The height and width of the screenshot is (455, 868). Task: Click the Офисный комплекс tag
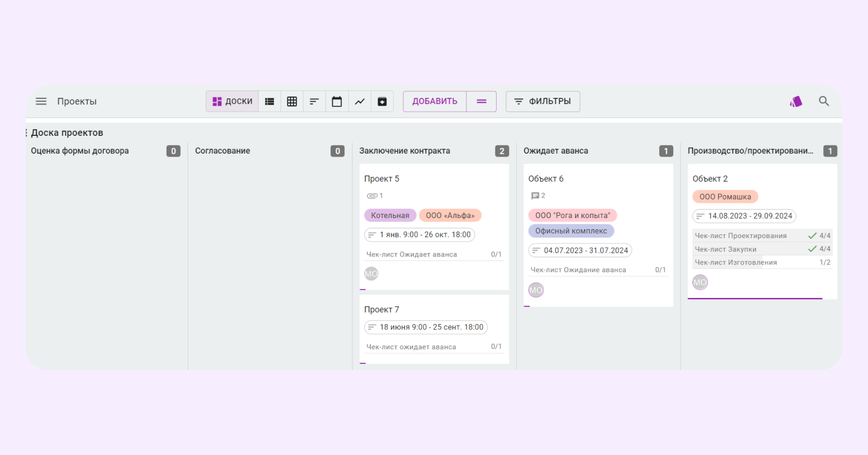571,231
